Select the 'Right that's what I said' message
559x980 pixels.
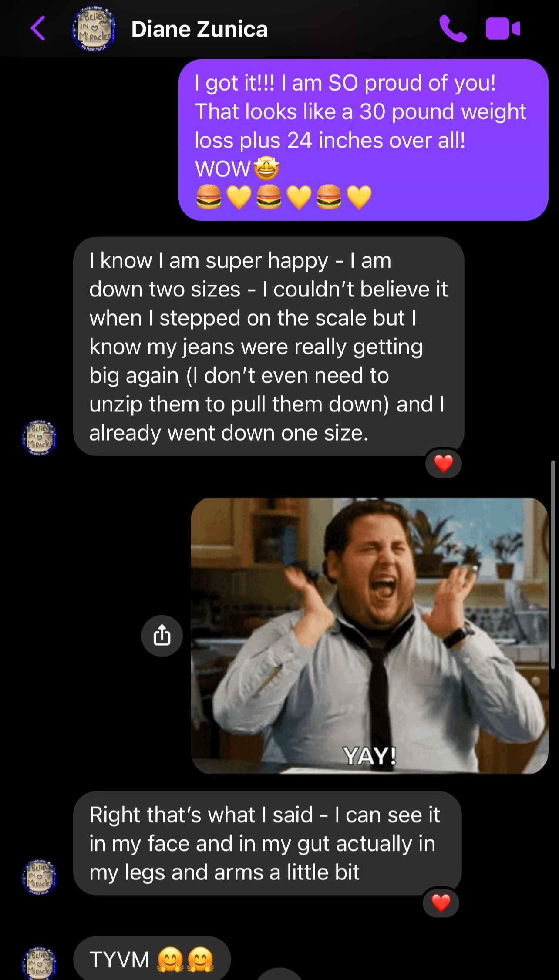pos(267,843)
